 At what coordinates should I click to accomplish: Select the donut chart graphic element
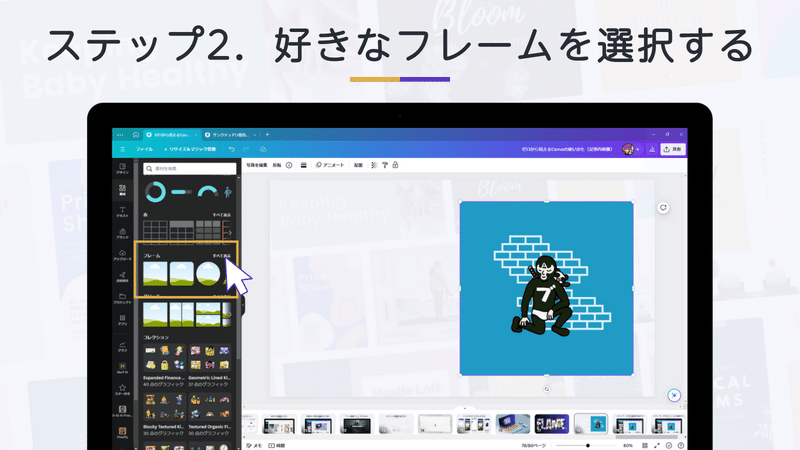[x=155, y=192]
